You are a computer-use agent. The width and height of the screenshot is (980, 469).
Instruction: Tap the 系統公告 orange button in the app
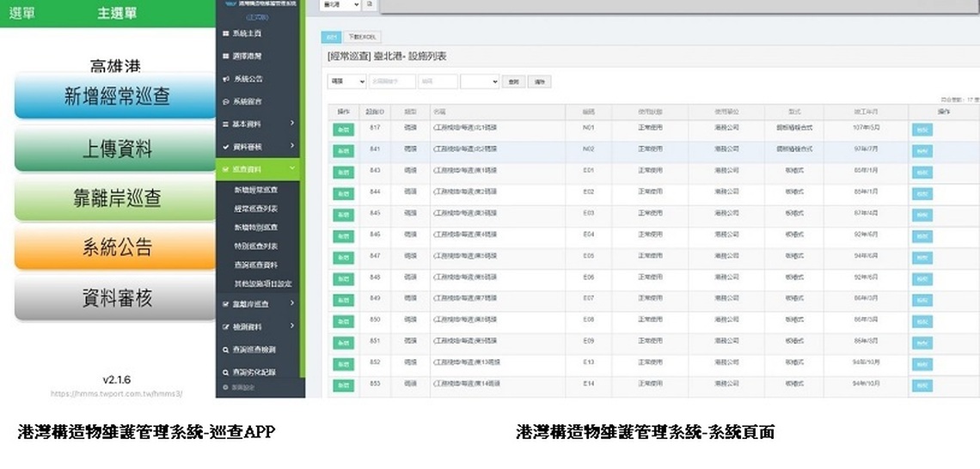[116, 247]
